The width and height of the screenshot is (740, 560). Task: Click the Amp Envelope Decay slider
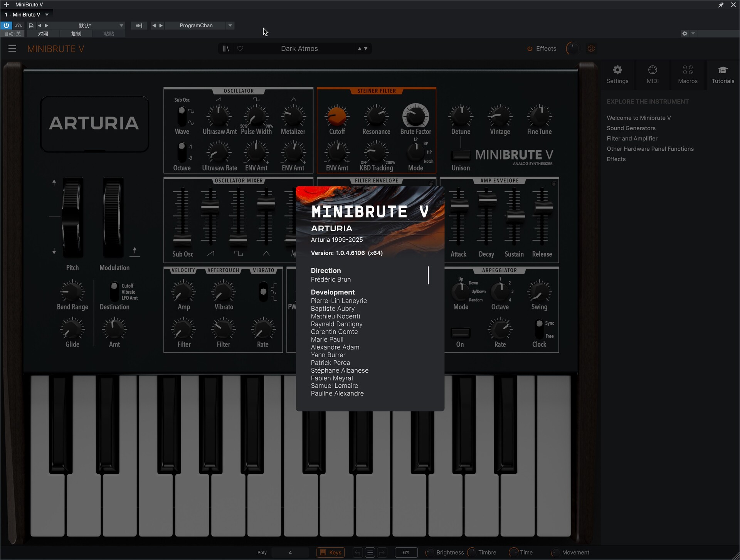[x=487, y=200]
